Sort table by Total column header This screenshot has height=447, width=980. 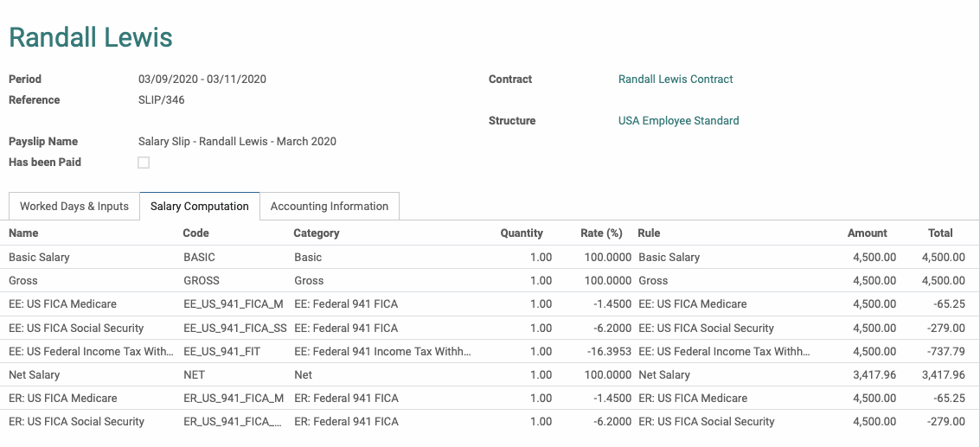(940, 233)
